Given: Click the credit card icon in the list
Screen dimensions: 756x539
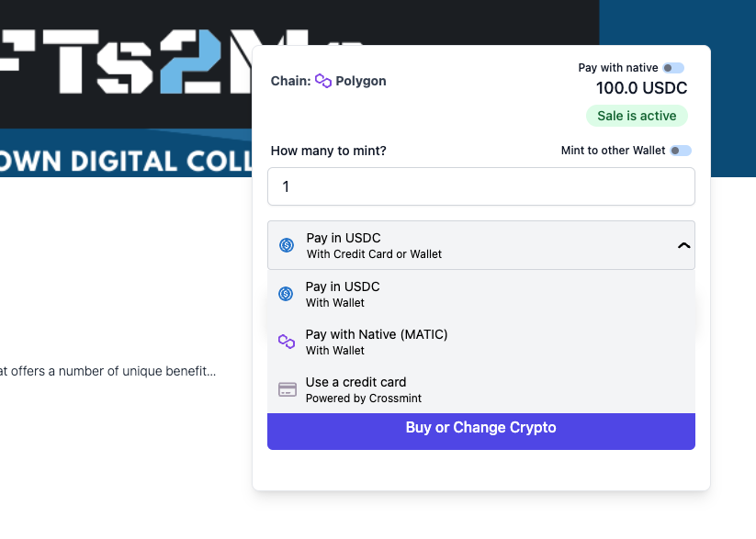Looking at the screenshot, I should point(287,389).
